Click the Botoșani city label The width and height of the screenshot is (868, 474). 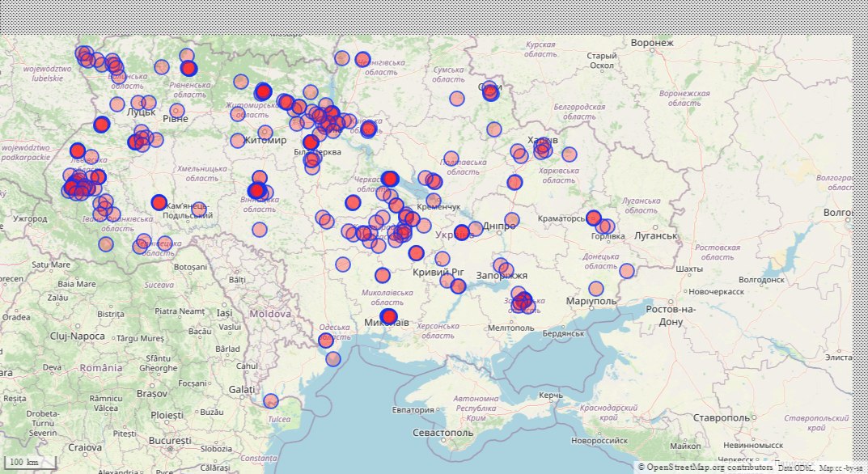coord(190,268)
